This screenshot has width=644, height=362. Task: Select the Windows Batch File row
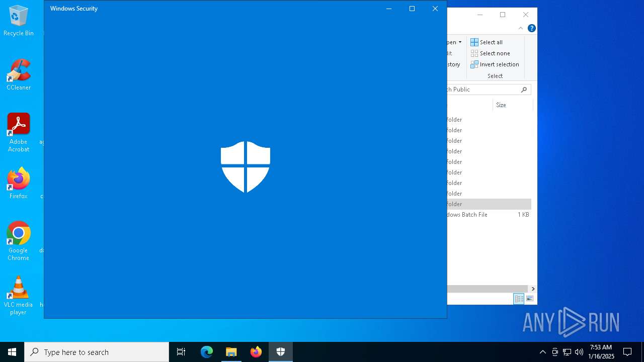489,215
